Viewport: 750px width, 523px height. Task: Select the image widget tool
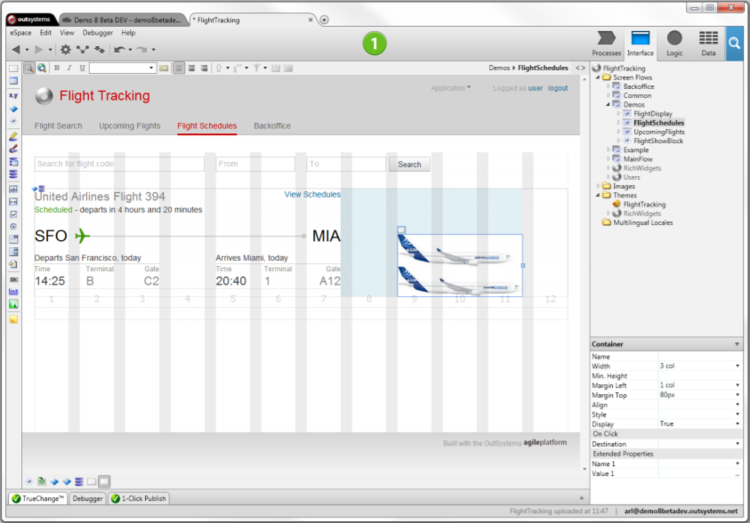(13, 304)
